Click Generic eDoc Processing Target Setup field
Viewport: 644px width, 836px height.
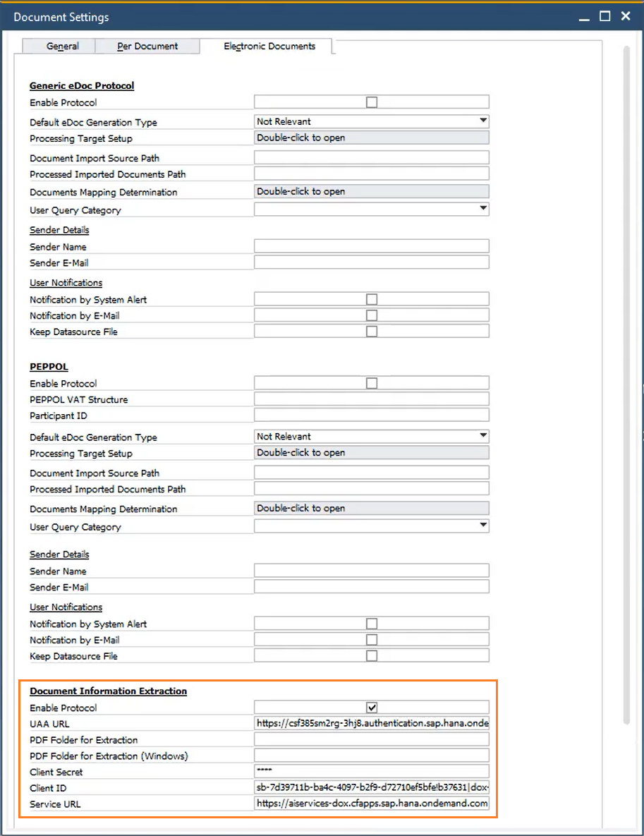pyautogui.click(x=371, y=138)
